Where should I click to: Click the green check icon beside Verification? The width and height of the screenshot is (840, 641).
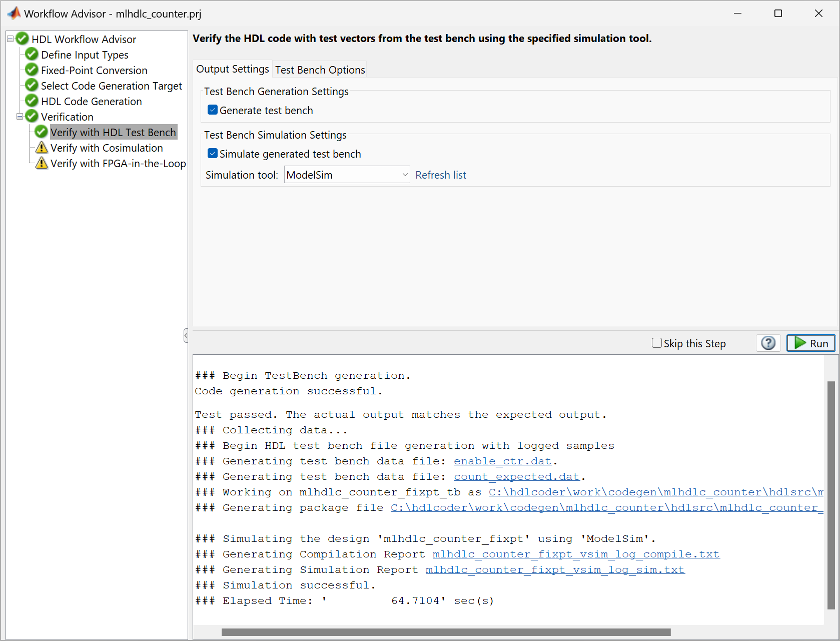coord(31,116)
